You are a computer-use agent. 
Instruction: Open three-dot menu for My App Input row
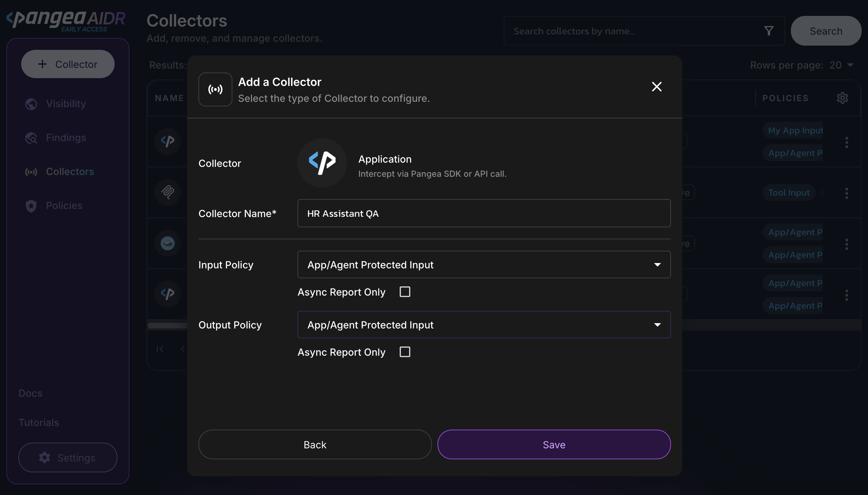point(846,142)
